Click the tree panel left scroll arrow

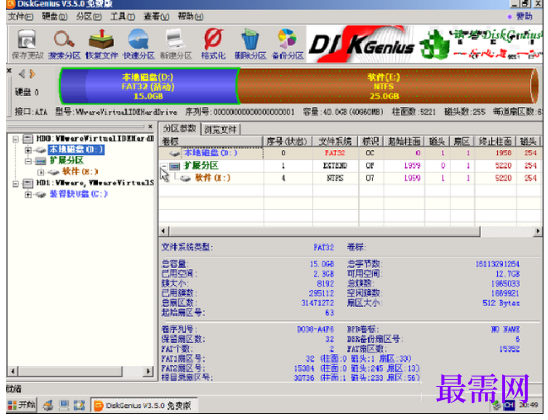[x=13, y=371]
